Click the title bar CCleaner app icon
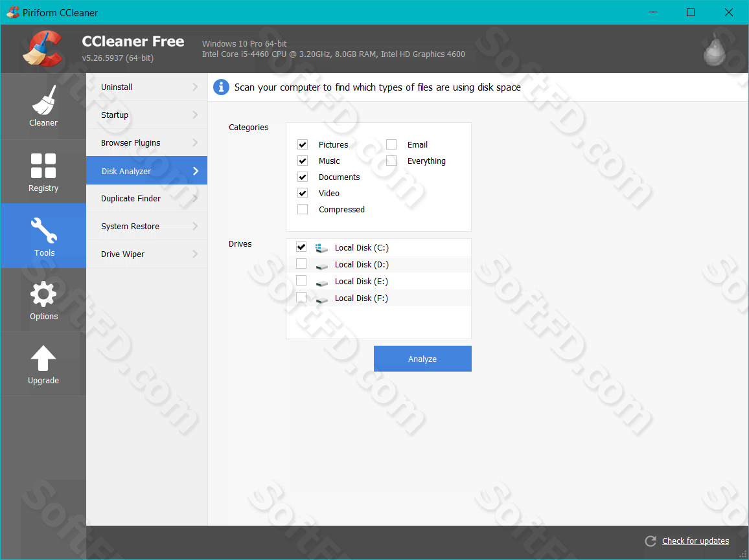The height and width of the screenshot is (560, 749). coord(13,12)
